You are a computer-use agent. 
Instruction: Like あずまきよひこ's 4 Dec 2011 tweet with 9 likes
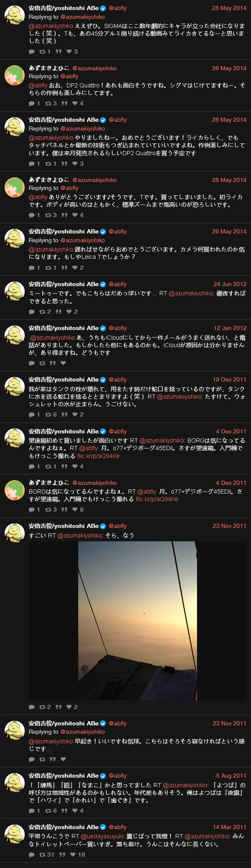pyautogui.click(x=75, y=510)
